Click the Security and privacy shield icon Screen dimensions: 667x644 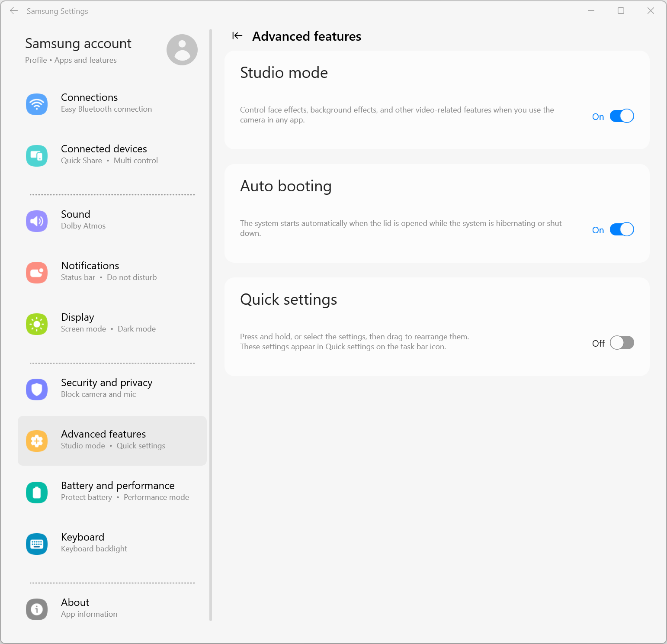[37, 390]
